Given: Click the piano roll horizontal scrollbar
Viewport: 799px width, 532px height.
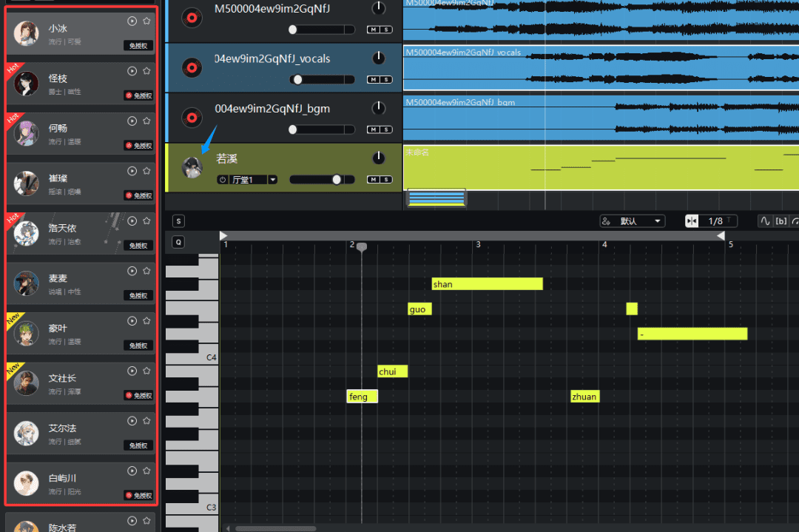Looking at the screenshot, I should pos(276,528).
